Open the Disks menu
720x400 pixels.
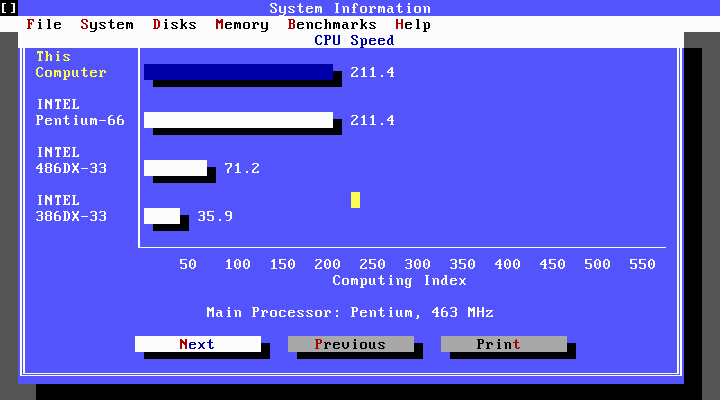coord(174,24)
